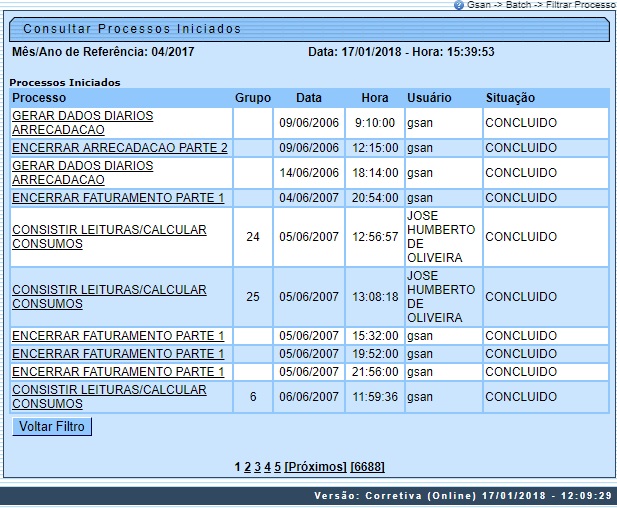Open ENCERRAR FATURAMENTO PARTE 1 at 19:52:00
The width and height of the screenshot is (617, 508).
pos(118,354)
